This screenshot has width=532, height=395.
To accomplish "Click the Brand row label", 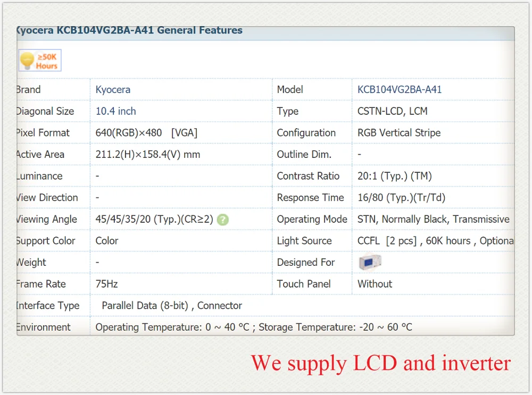I will pos(29,89).
